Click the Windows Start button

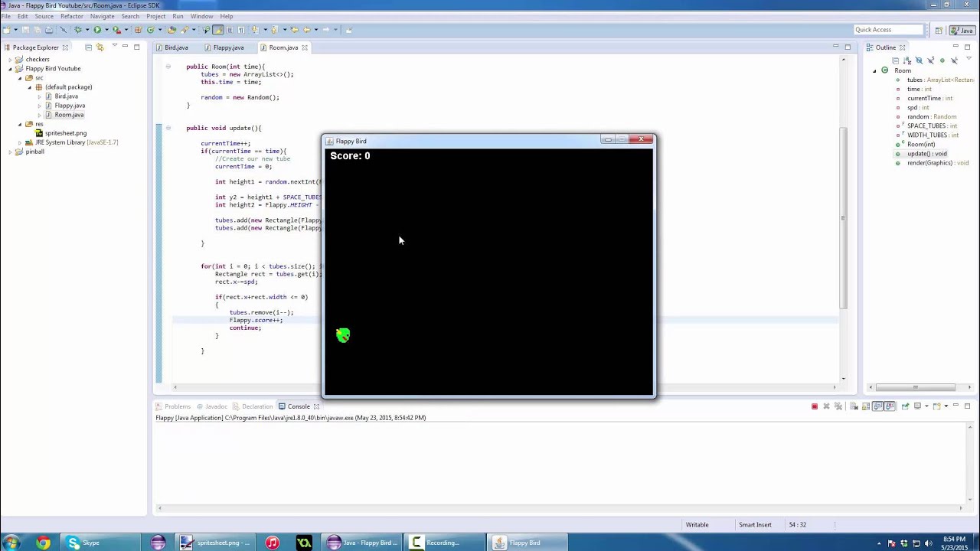coord(11,543)
